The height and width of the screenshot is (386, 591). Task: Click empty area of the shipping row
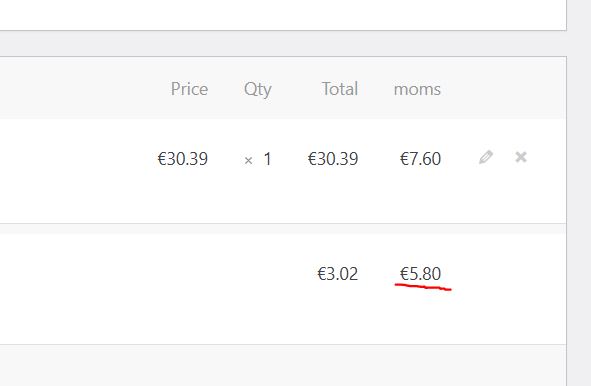[151, 288]
